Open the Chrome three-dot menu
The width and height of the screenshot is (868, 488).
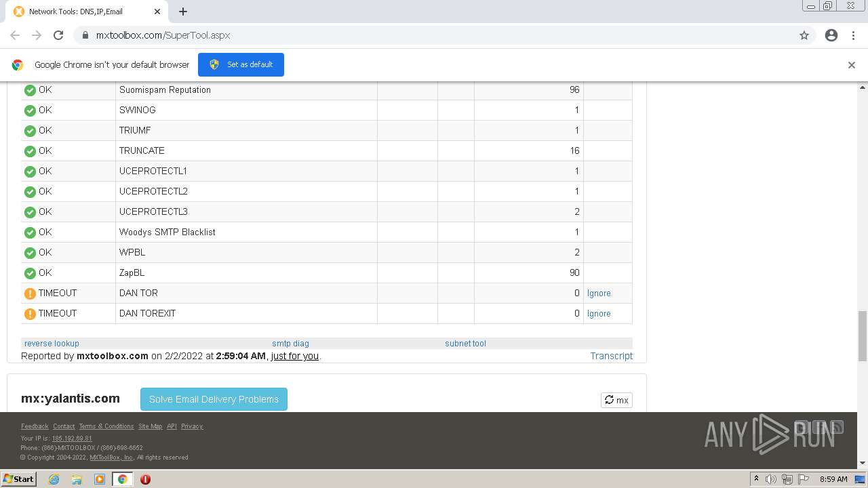(853, 35)
